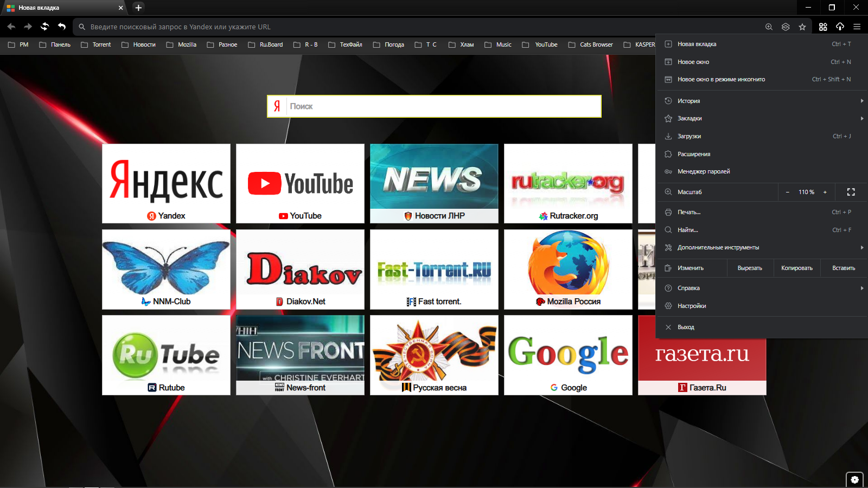The image size is (868, 488).
Task: Bookmark this page with the star icon
Action: click(x=802, y=27)
